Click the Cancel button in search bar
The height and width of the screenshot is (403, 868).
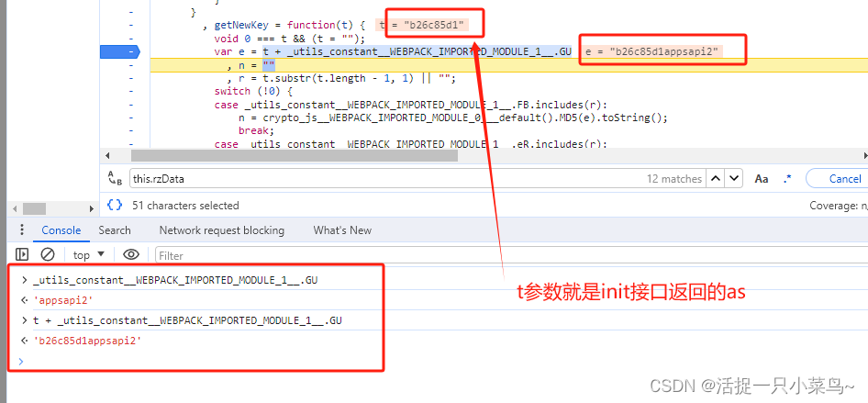click(842, 179)
